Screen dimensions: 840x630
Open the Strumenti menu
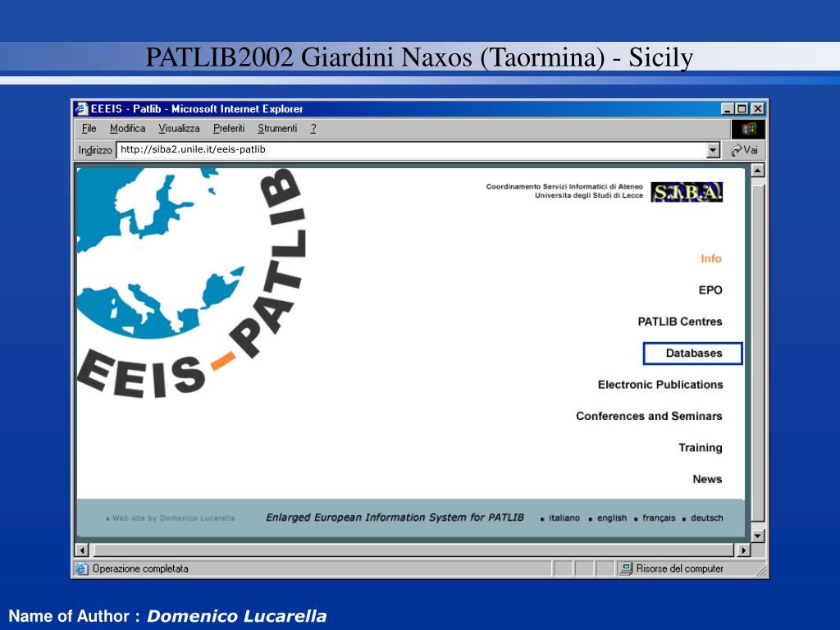277,129
